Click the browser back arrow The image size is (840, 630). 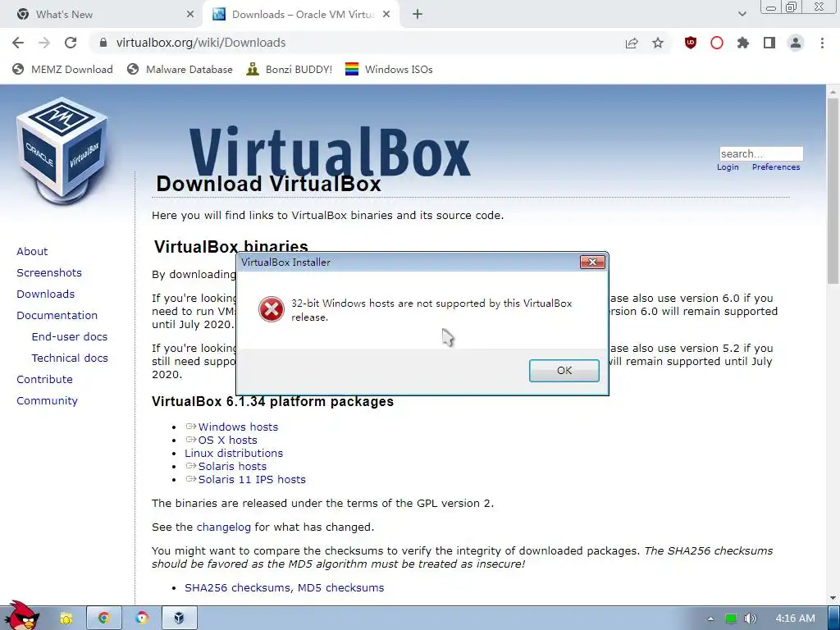[18, 43]
